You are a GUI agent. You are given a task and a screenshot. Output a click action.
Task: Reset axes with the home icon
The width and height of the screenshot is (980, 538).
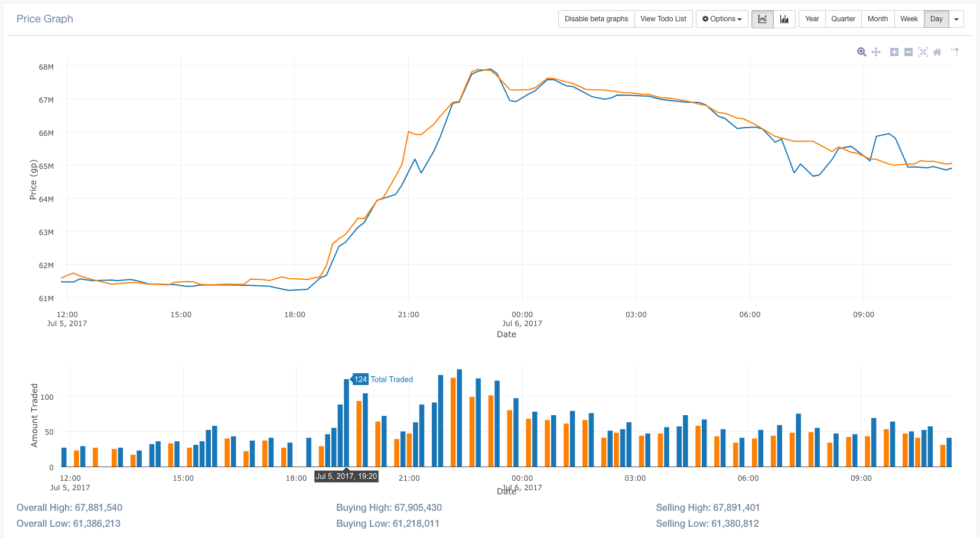pyautogui.click(x=937, y=52)
